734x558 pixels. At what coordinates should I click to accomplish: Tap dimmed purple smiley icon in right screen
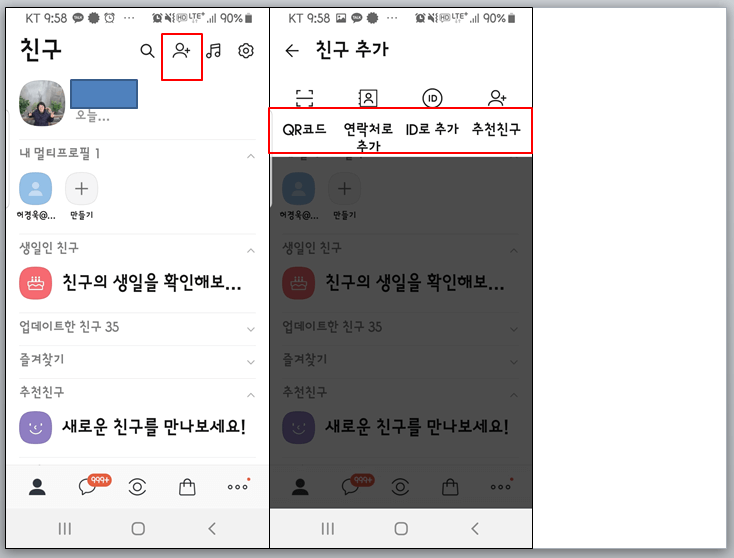coord(299,427)
